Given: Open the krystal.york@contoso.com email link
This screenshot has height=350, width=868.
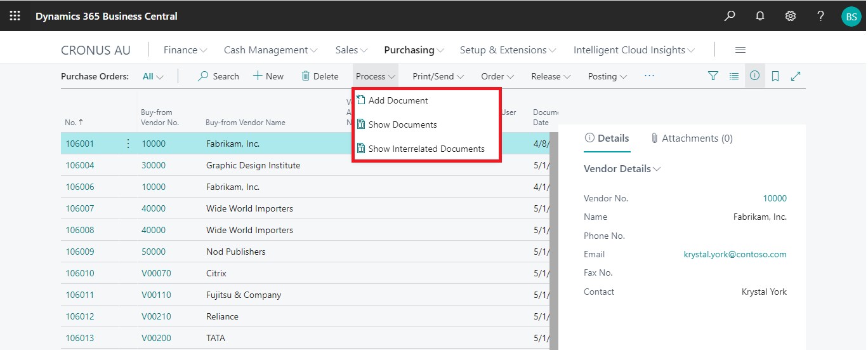Looking at the screenshot, I should click(x=735, y=254).
